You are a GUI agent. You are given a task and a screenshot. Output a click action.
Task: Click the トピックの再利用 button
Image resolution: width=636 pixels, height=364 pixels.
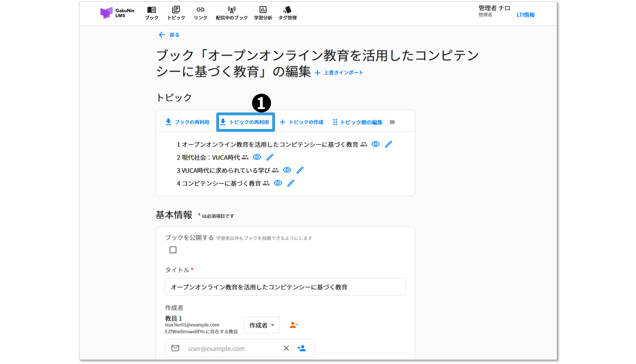[x=245, y=122]
